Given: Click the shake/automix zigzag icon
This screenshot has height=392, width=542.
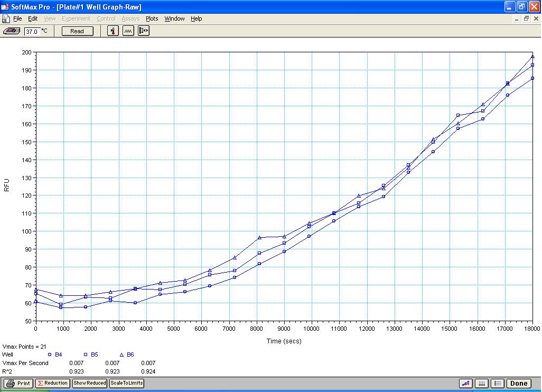Looking at the screenshot, I should click(128, 31).
